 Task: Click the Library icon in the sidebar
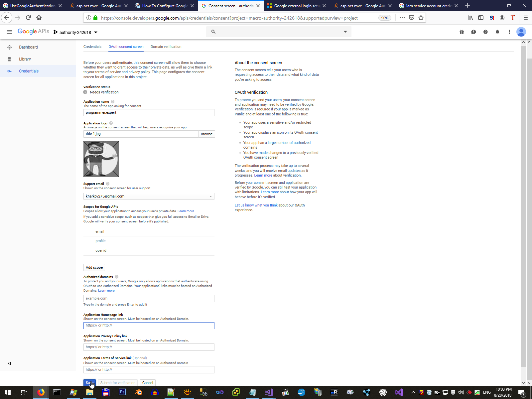[10, 59]
